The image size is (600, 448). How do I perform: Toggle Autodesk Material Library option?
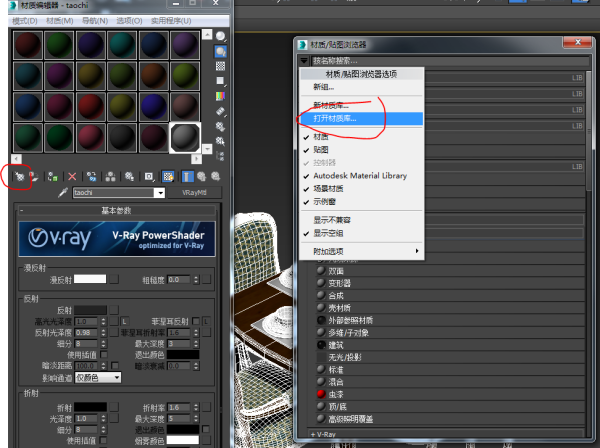coord(361,176)
